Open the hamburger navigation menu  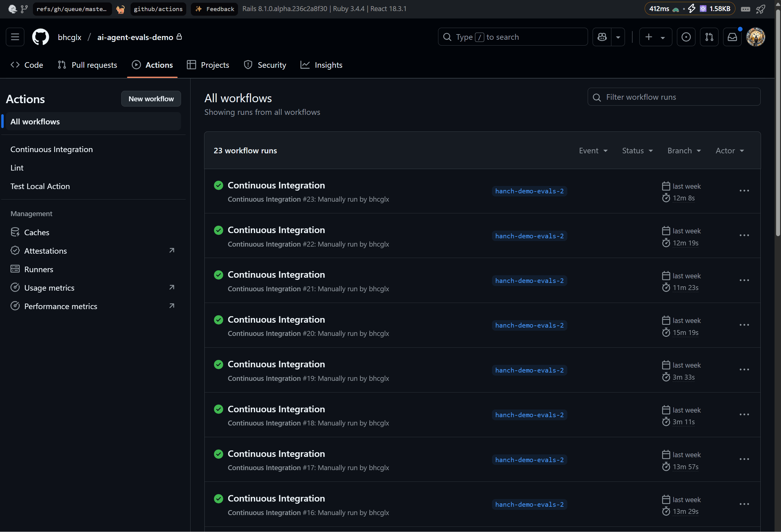click(x=15, y=37)
